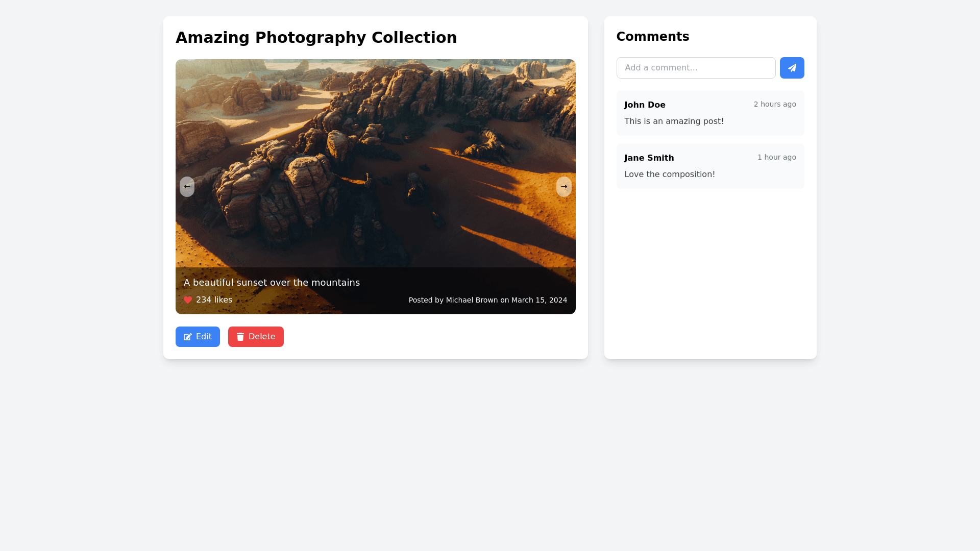Click the pencil icon on Edit button
The width and height of the screenshot is (980, 551).
(188, 337)
